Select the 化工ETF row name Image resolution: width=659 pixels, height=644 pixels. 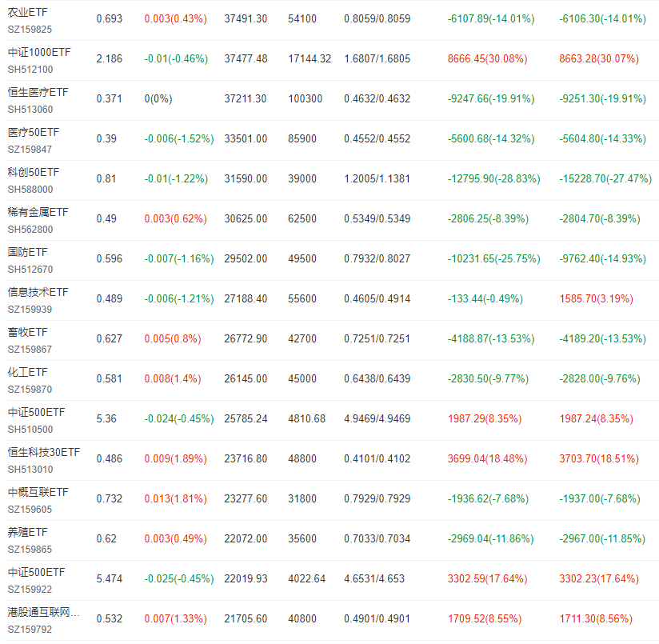point(28,373)
